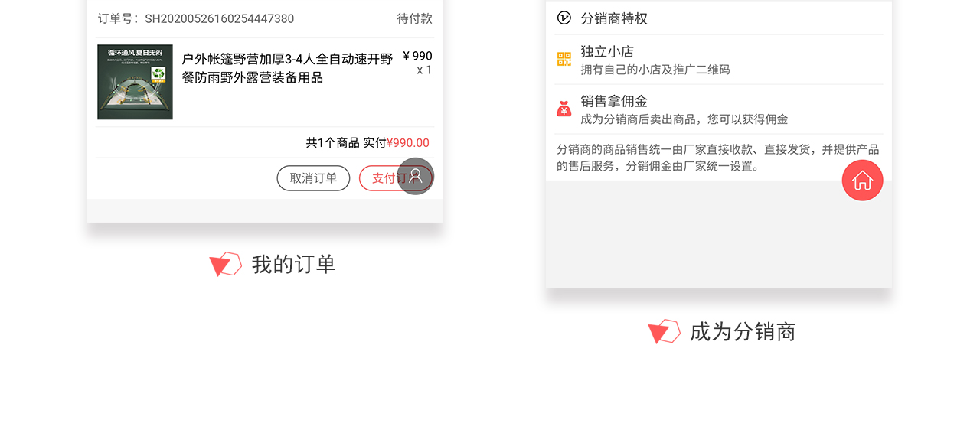
Task: Click the 分销商特权 circle icon
Action: point(564,18)
